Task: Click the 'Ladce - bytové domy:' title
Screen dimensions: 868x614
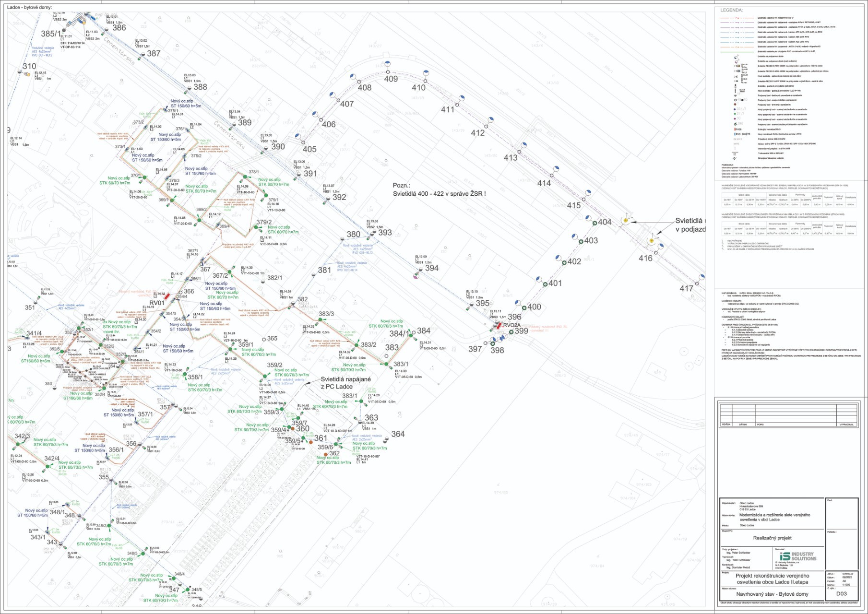Action: 29,8
